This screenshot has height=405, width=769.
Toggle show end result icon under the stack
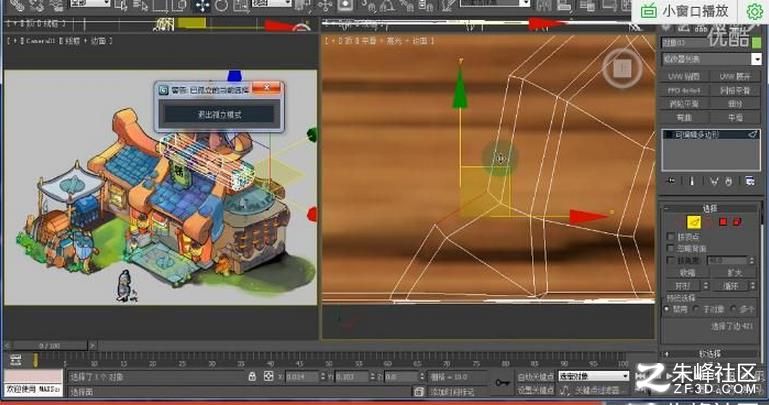pyautogui.click(x=692, y=181)
